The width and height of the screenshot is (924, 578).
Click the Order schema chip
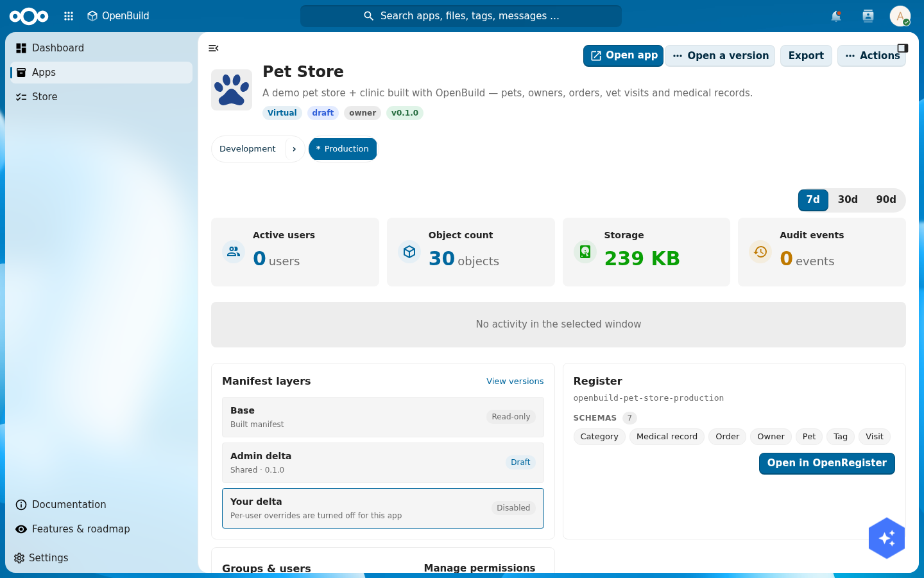click(x=728, y=437)
